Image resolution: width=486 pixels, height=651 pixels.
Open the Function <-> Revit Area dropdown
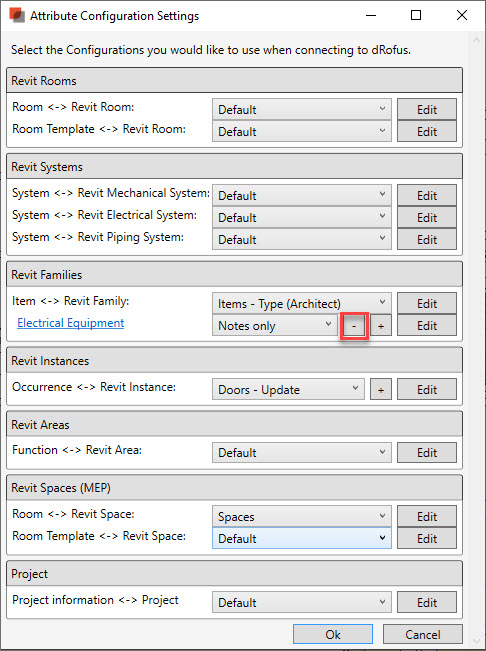[x=302, y=453]
